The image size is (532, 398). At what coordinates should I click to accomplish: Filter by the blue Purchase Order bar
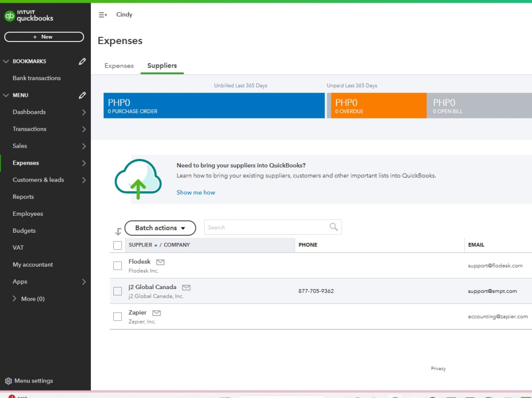point(214,105)
